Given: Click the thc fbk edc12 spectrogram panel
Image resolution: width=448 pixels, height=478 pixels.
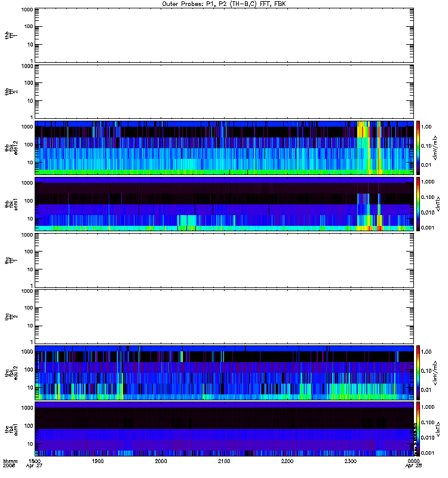Looking at the screenshot, I should pos(224,372).
